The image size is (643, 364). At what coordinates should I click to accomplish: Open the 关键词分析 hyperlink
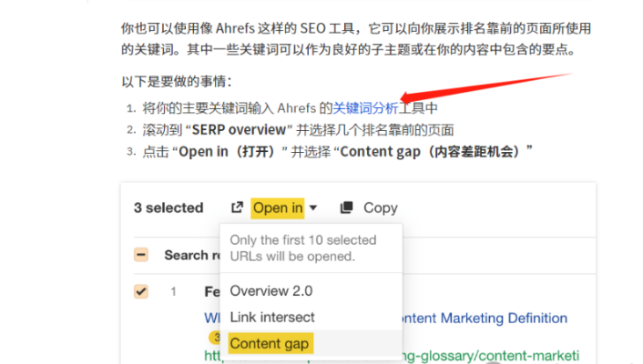[365, 107]
